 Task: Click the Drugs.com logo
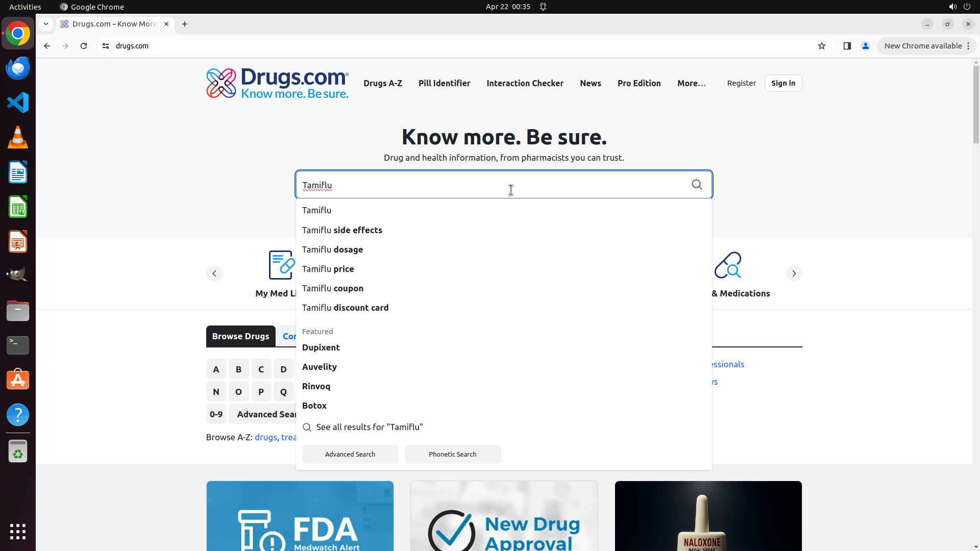click(277, 83)
